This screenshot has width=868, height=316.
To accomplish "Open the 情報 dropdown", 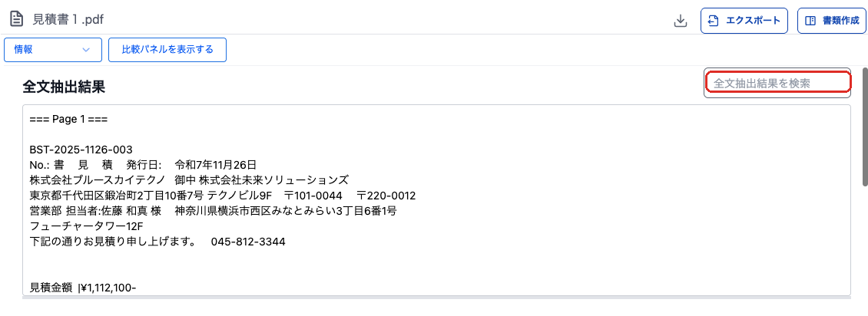I will 52,50.
